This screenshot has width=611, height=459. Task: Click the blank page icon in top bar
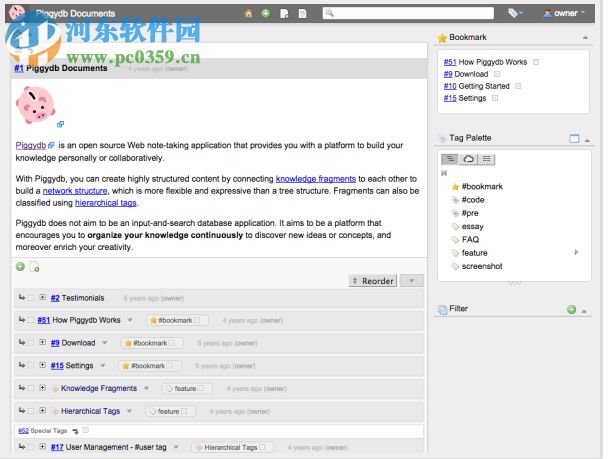(x=302, y=14)
